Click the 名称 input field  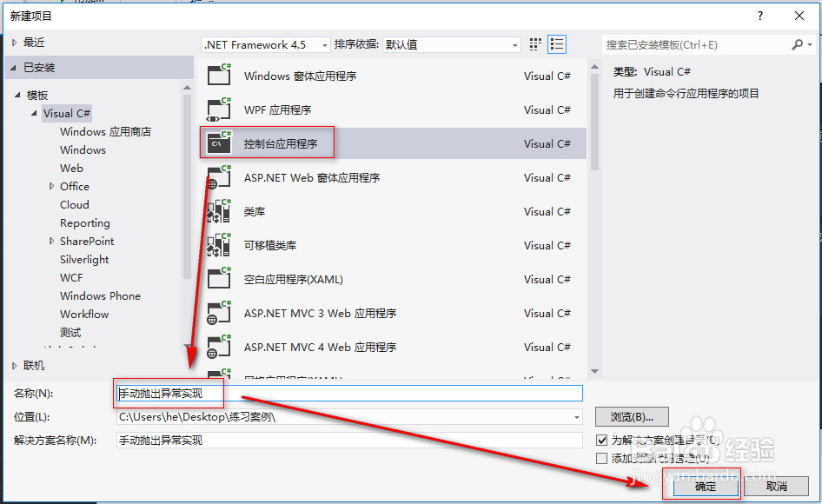pyautogui.click(x=349, y=394)
